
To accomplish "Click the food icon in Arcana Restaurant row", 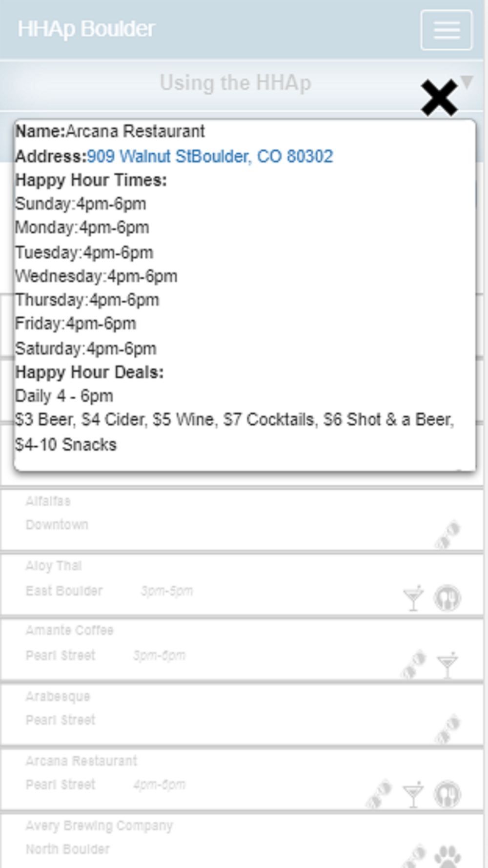I will click(447, 794).
